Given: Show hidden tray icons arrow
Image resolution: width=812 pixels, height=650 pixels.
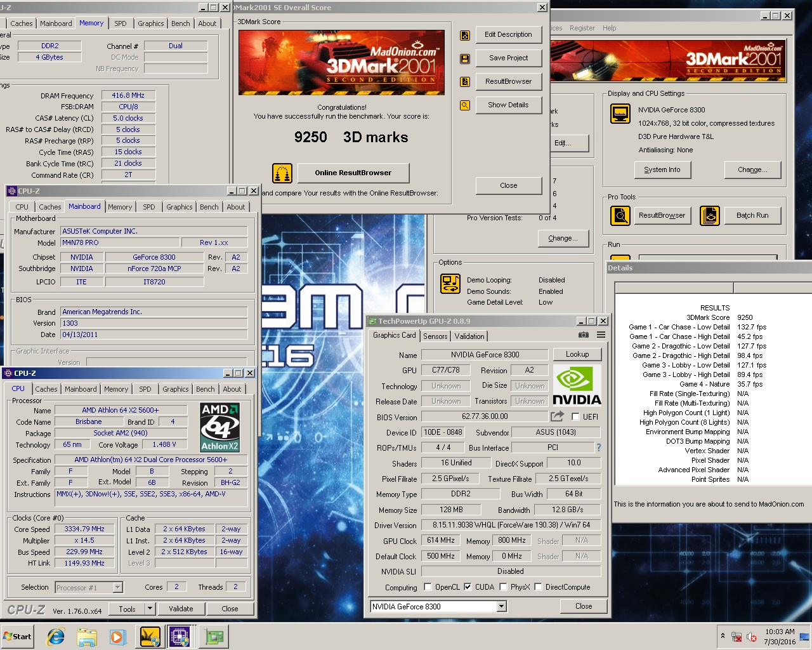Looking at the screenshot, I should [723, 636].
